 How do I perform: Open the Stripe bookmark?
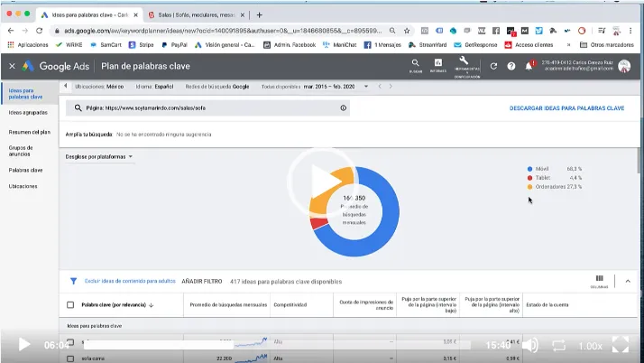point(142,45)
